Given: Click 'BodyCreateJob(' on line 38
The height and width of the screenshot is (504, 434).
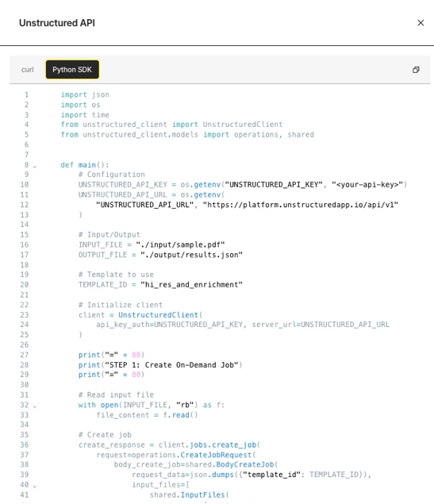Looking at the screenshot, I should [x=247, y=464].
